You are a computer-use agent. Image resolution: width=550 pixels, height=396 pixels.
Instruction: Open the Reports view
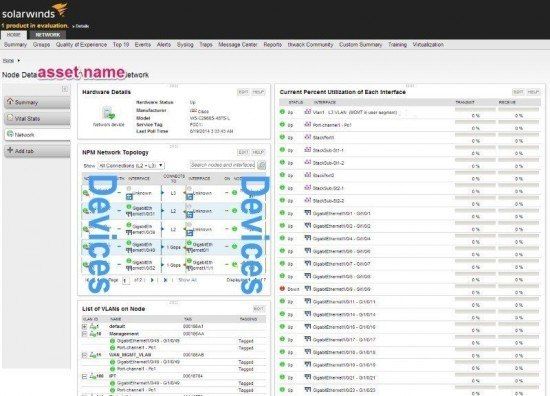[x=273, y=45]
